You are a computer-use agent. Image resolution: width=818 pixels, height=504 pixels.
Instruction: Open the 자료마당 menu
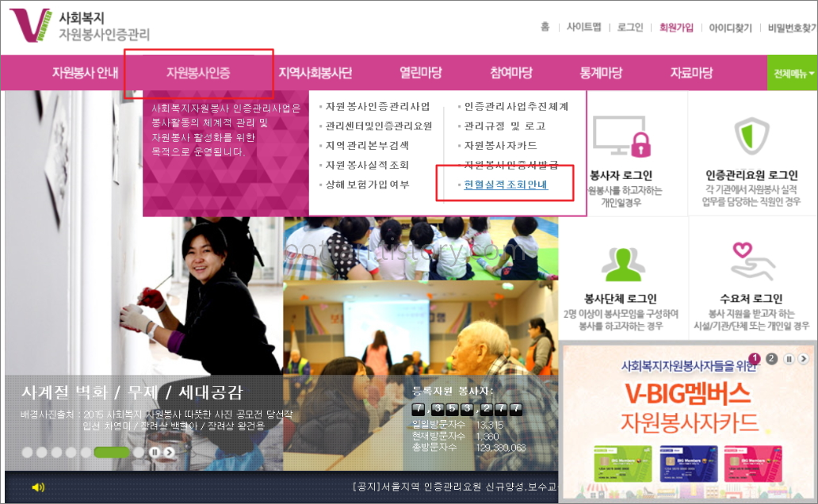pyautogui.click(x=692, y=73)
